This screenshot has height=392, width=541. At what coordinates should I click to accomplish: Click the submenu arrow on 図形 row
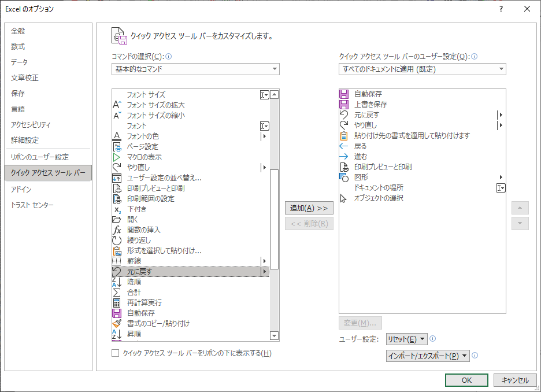[501, 177]
